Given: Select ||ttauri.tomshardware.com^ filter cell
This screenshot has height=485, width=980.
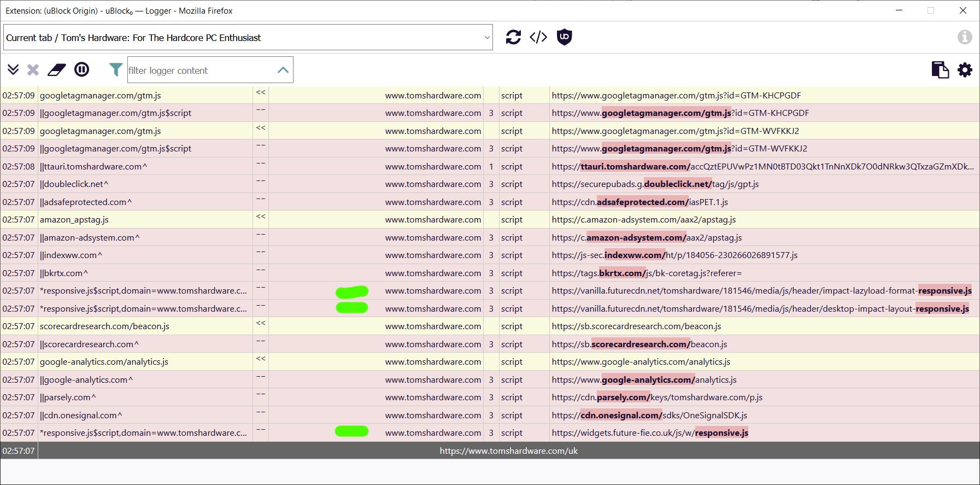Looking at the screenshot, I should pos(145,167).
